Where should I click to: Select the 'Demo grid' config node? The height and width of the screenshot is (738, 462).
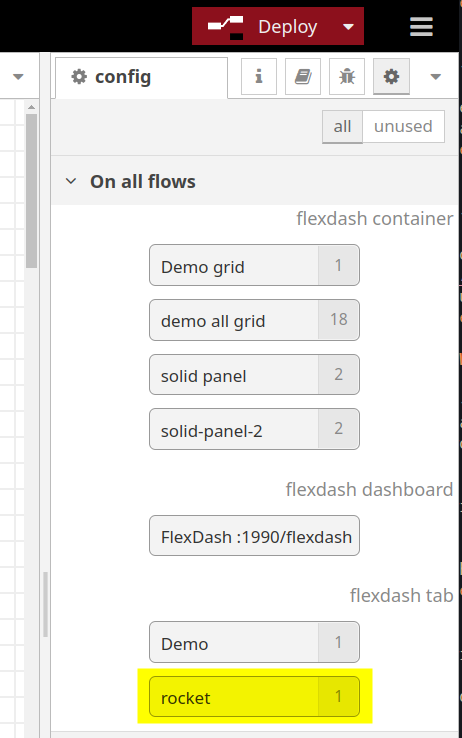pyautogui.click(x=254, y=265)
